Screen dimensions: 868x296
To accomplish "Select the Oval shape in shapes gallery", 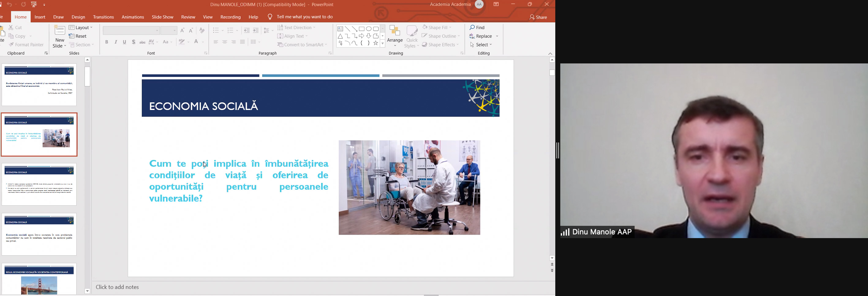I will [369, 29].
